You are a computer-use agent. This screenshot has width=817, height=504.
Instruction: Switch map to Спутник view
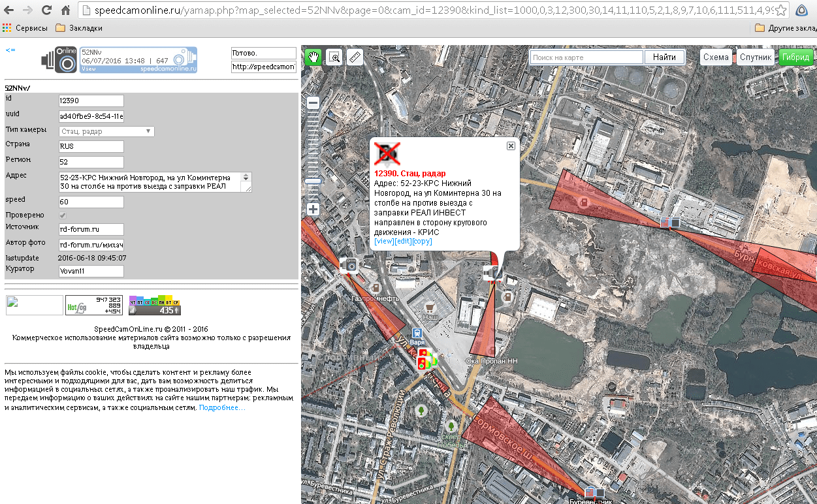(756, 57)
